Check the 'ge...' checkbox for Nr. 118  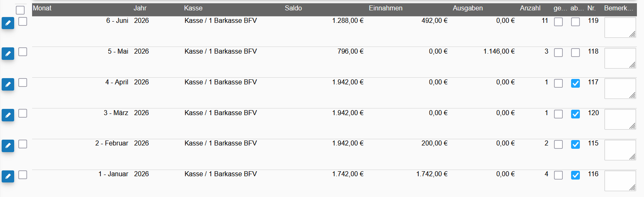coord(558,53)
